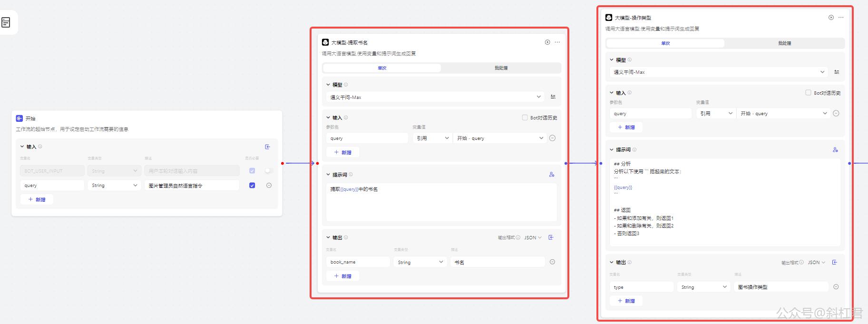868x324 pixels.
Task: Click the prompt editor in 操作类型 node
Action: coord(725,202)
